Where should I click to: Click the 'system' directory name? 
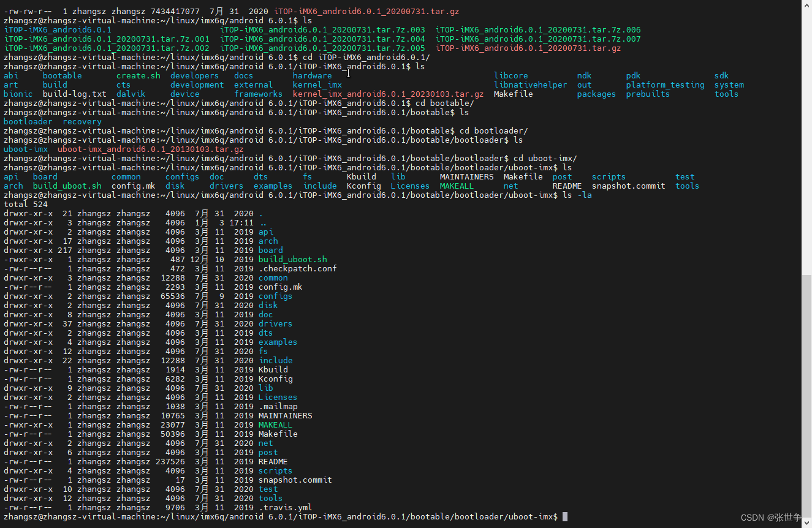pos(729,85)
